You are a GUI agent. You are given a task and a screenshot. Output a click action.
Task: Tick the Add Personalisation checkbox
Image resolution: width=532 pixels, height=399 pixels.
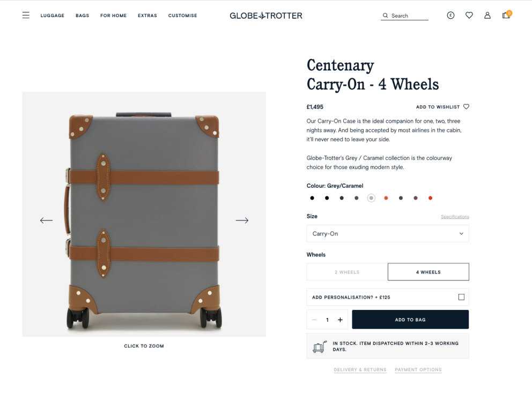[x=461, y=297]
